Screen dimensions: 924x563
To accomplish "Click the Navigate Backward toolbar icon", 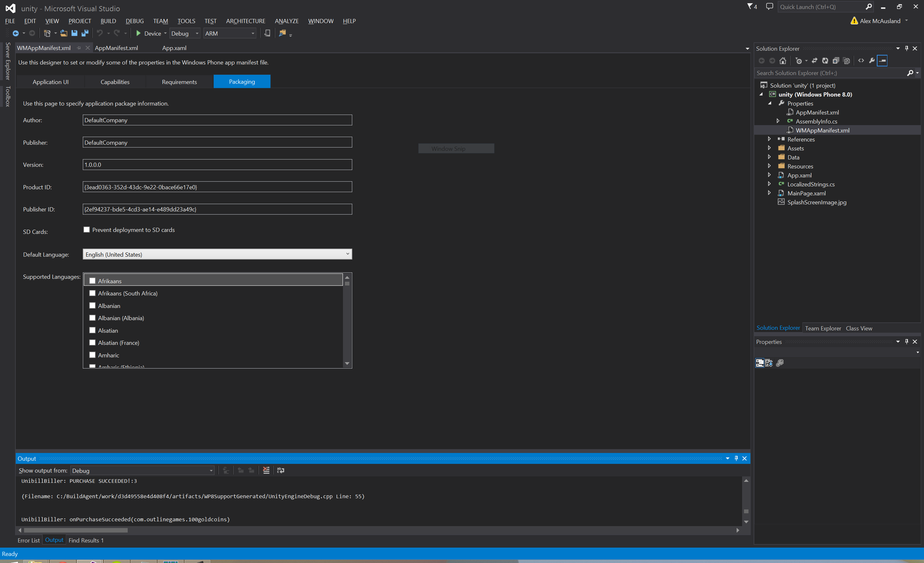I will point(15,33).
